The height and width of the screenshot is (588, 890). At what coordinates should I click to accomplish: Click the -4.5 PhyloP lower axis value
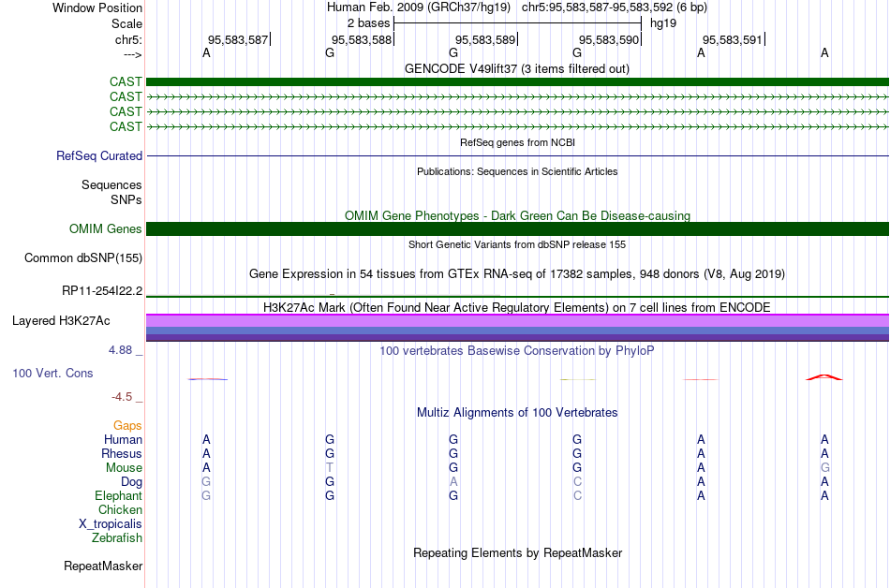pyautogui.click(x=122, y=397)
